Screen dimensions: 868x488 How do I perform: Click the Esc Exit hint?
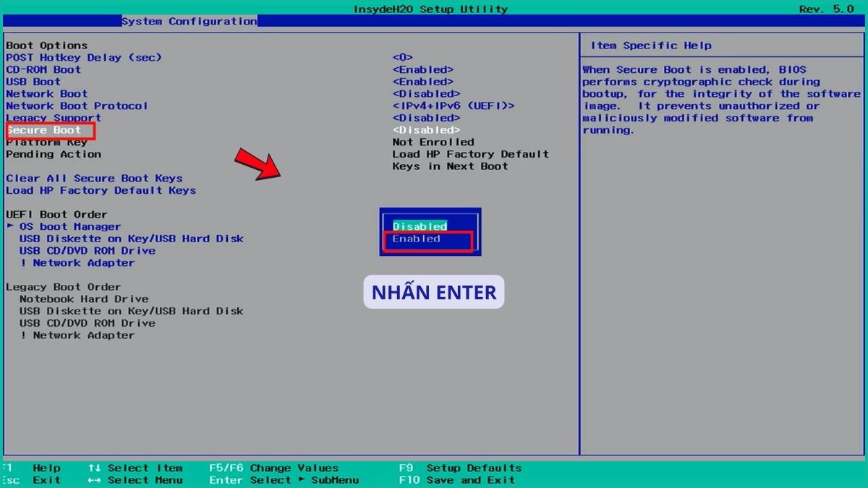click(x=32, y=480)
